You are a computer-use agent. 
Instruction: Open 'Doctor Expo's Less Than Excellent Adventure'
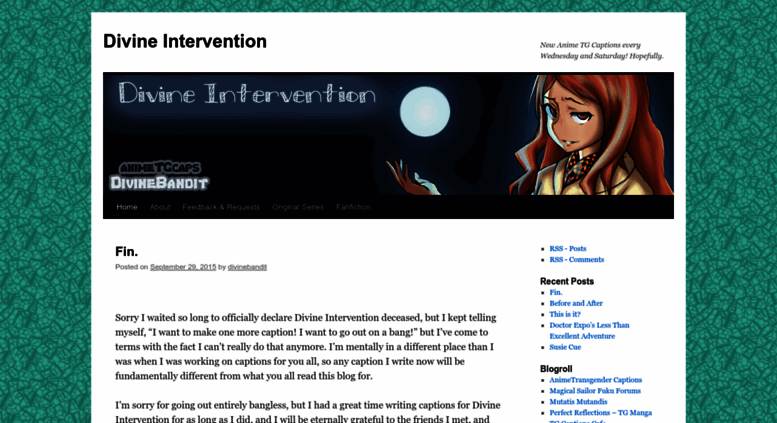[589, 330]
